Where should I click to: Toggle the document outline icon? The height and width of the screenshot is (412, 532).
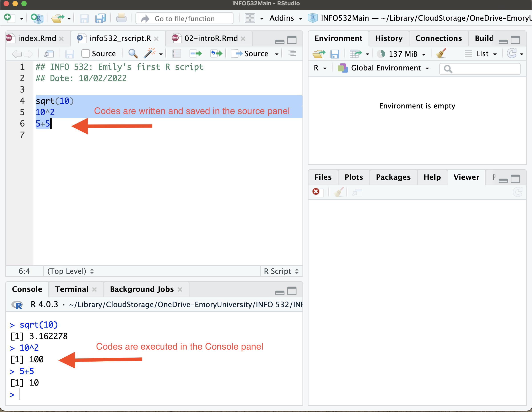pos(292,53)
